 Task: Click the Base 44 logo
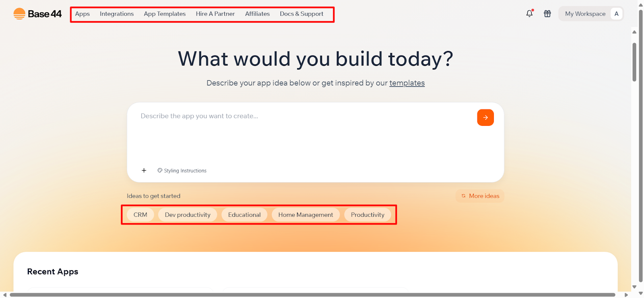37,14
